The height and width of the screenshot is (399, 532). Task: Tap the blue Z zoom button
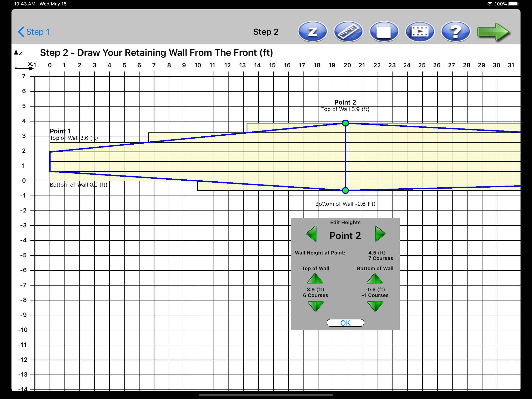point(312,32)
